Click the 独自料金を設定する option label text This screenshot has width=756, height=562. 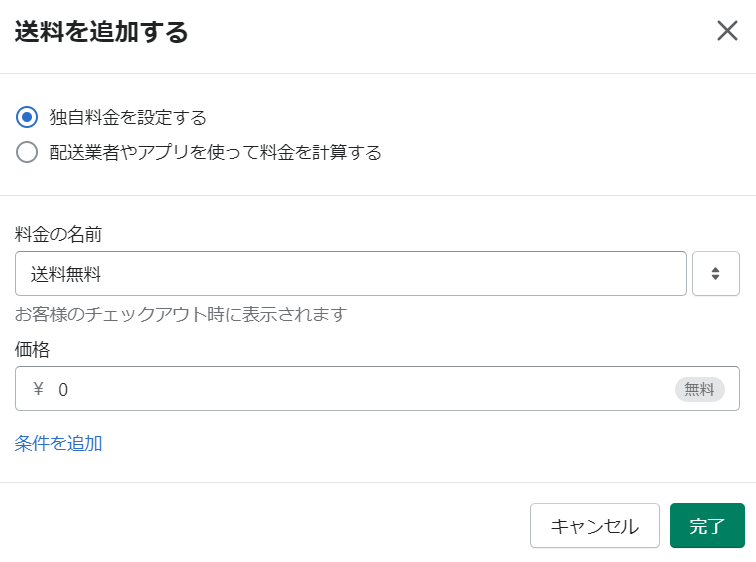(x=128, y=117)
